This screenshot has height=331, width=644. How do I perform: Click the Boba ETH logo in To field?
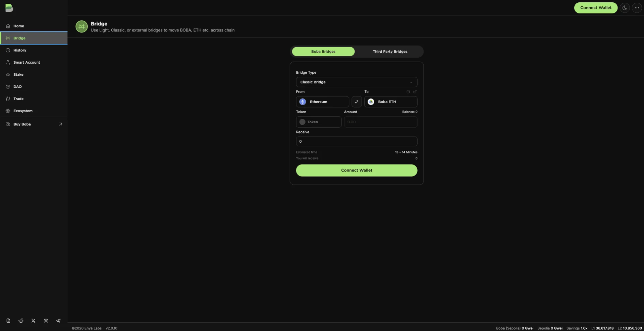pyautogui.click(x=371, y=102)
